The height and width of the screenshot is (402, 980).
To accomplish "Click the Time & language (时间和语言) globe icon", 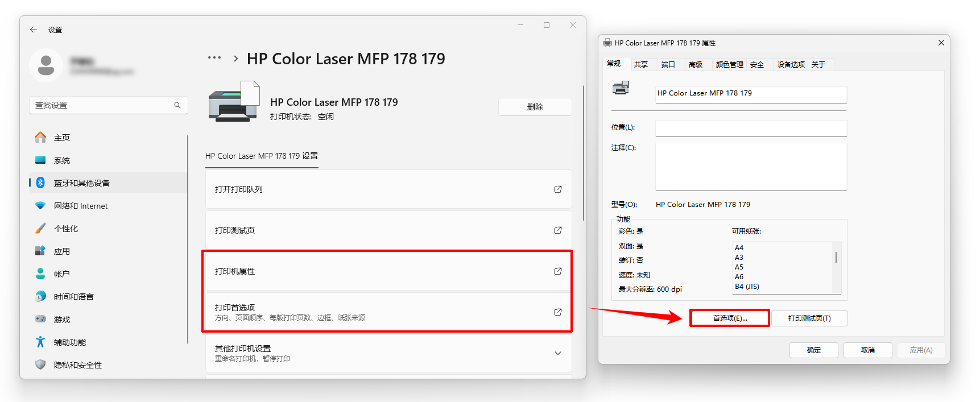I will (40, 297).
